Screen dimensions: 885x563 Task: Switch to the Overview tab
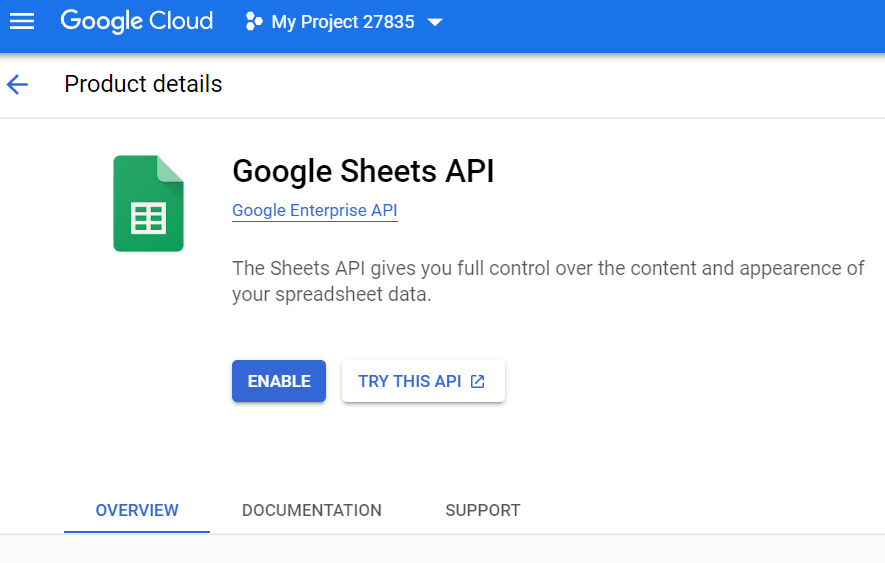coord(137,510)
